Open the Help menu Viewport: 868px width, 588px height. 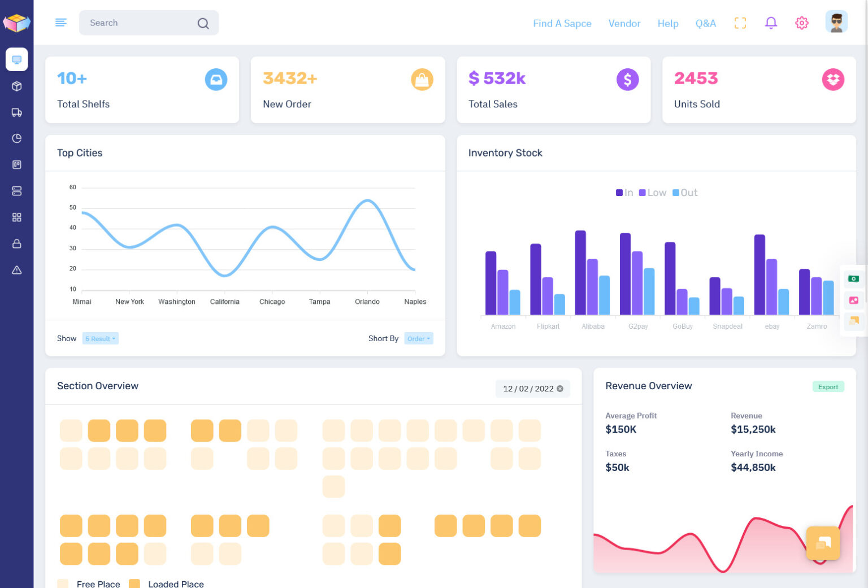[x=668, y=23]
